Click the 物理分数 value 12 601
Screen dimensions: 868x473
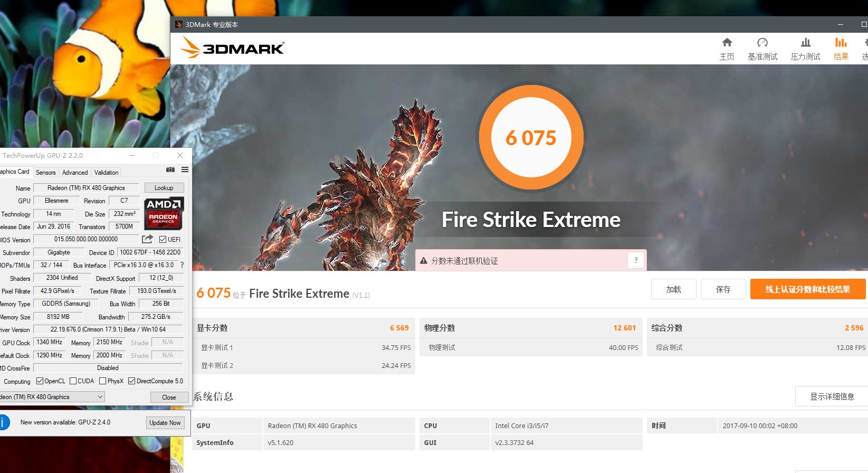click(624, 328)
